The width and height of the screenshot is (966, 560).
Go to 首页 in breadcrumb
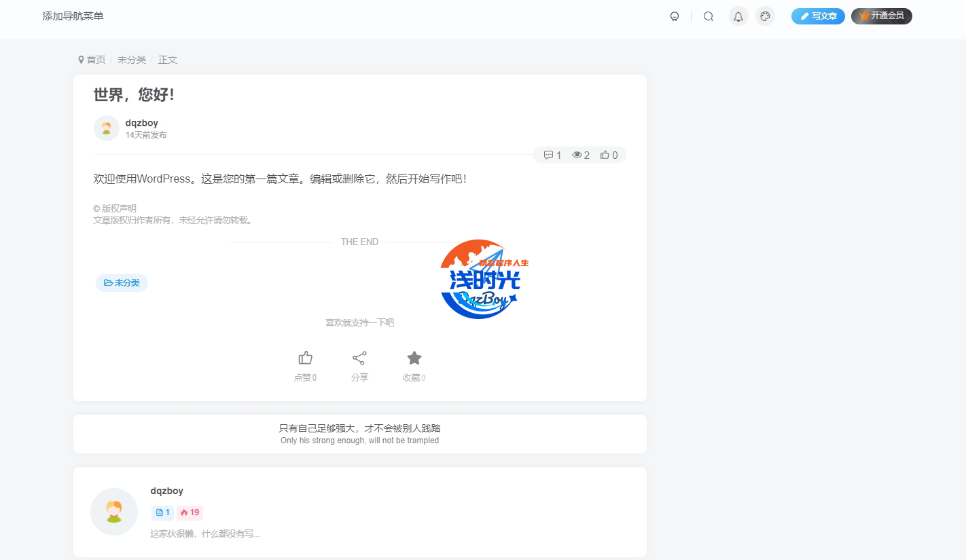pos(96,60)
